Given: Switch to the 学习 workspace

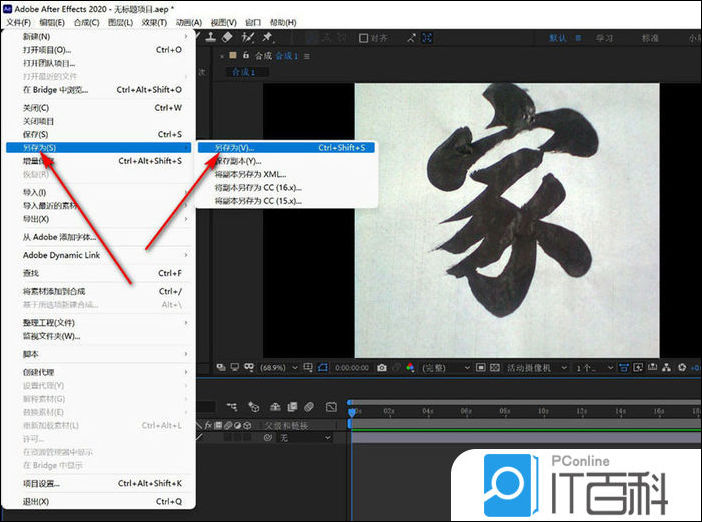Looking at the screenshot, I should 605,38.
